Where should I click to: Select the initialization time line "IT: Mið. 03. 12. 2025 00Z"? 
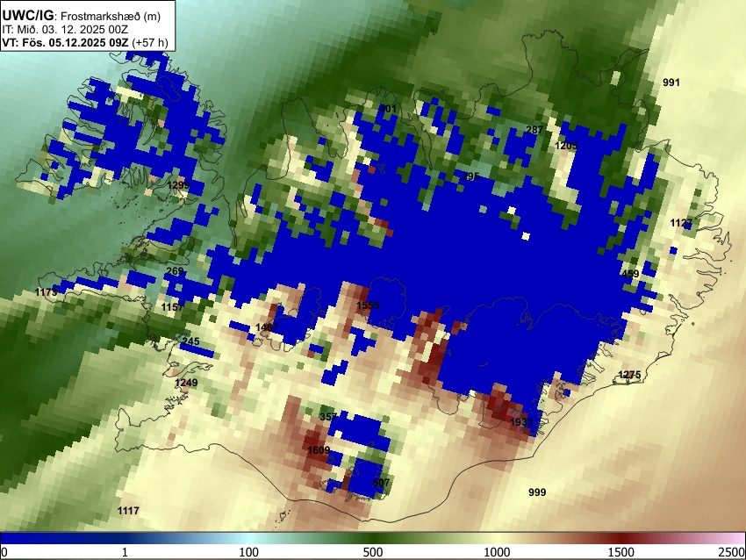pos(65,30)
